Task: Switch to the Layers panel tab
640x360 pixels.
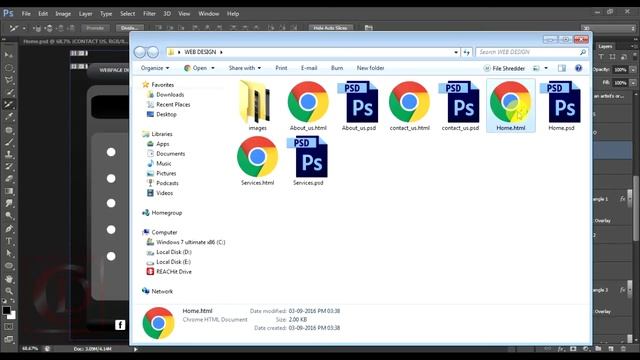Action: 605,46
